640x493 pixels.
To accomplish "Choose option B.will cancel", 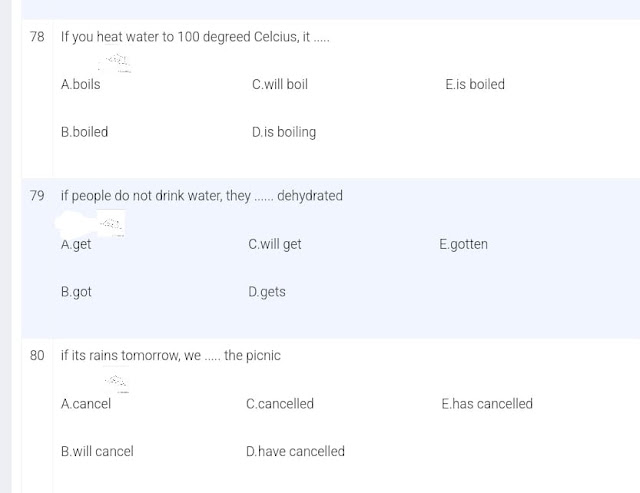I will [97, 452].
